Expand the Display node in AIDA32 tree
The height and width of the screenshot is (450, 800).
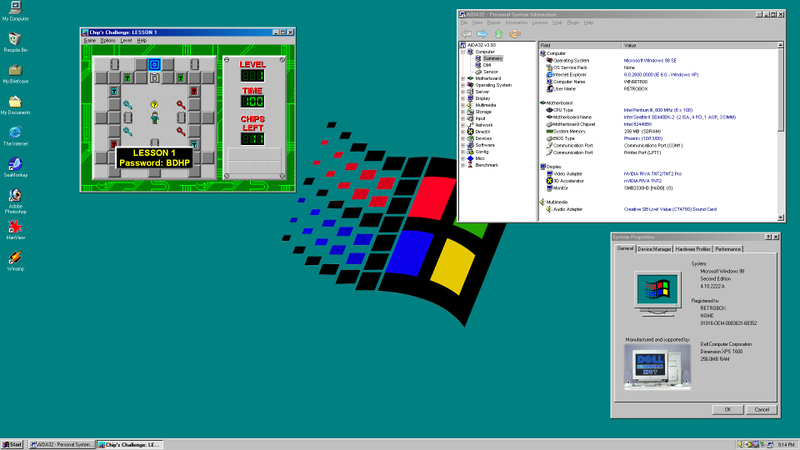coord(463,98)
